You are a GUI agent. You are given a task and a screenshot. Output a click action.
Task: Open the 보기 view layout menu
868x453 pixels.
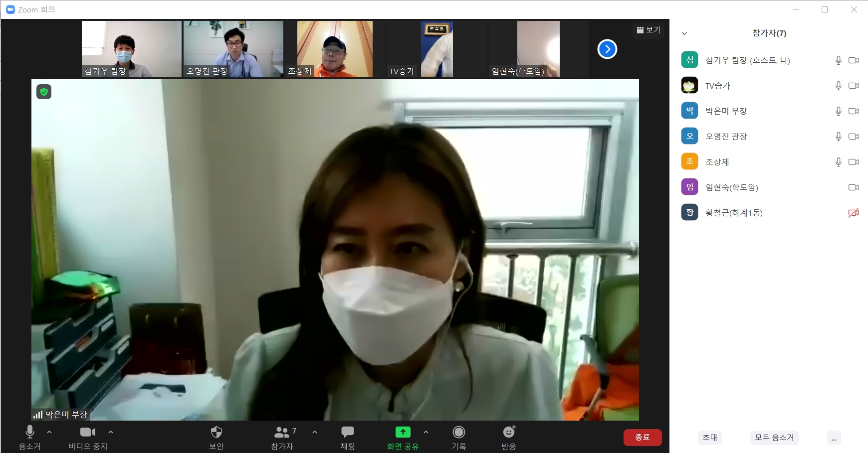(x=649, y=30)
